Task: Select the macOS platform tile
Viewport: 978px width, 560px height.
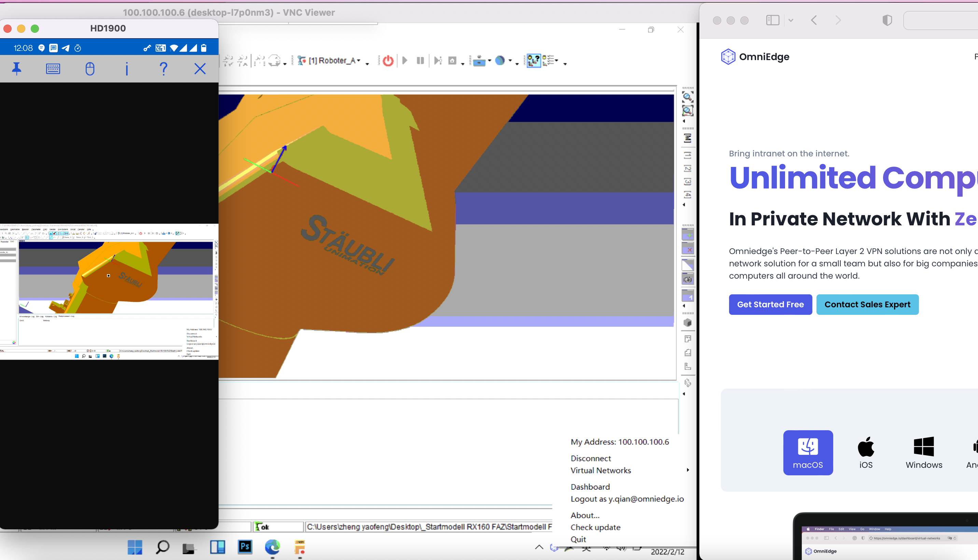Action: click(x=808, y=452)
